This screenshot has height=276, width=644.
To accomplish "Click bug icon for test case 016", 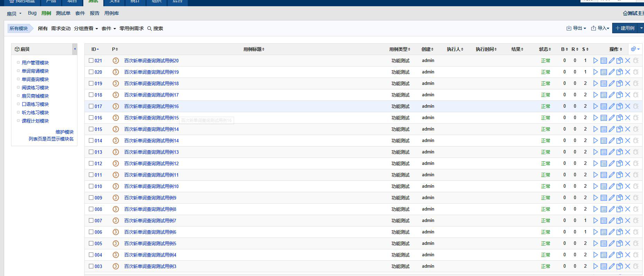I will pyautogui.click(x=636, y=118).
